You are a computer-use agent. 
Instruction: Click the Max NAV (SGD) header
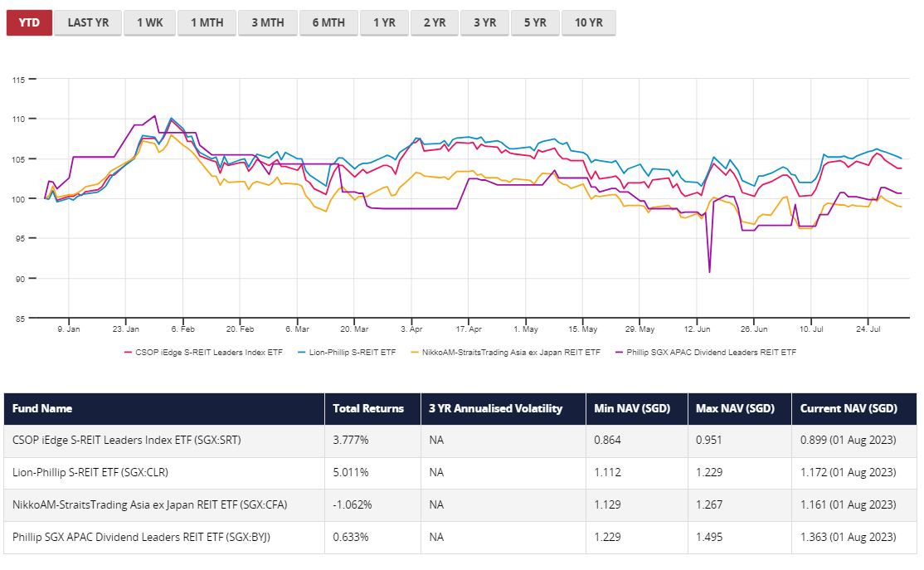(x=740, y=408)
